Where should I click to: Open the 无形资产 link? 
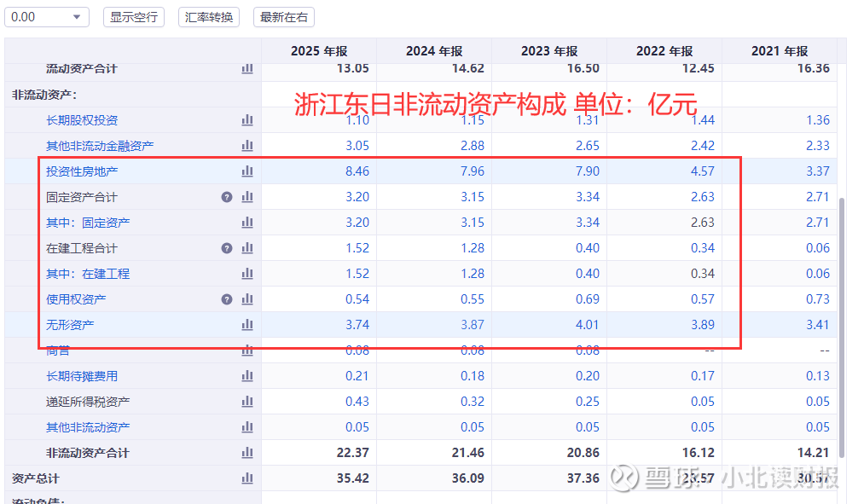69,325
